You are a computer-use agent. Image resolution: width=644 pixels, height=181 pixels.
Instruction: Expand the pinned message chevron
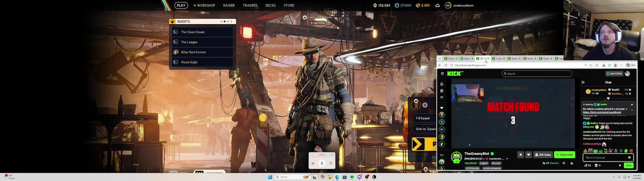tap(632, 110)
